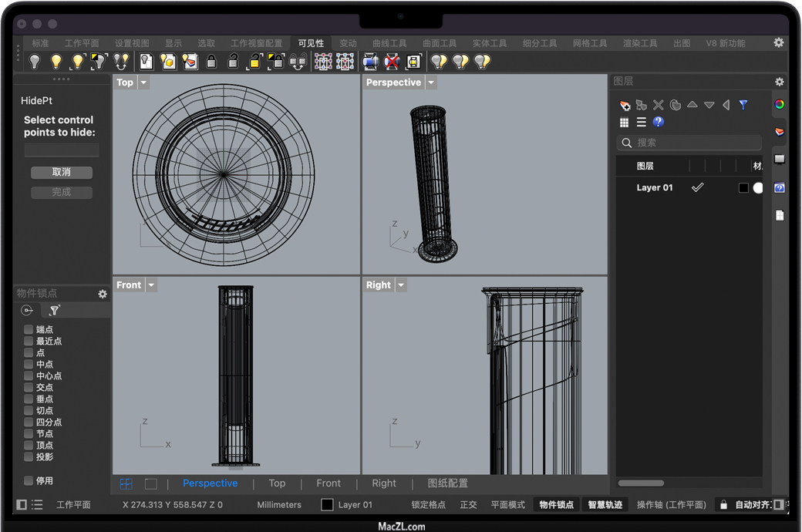Enable the 端点 object snap checkbox
802x532 pixels.
pyautogui.click(x=29, y=329)
